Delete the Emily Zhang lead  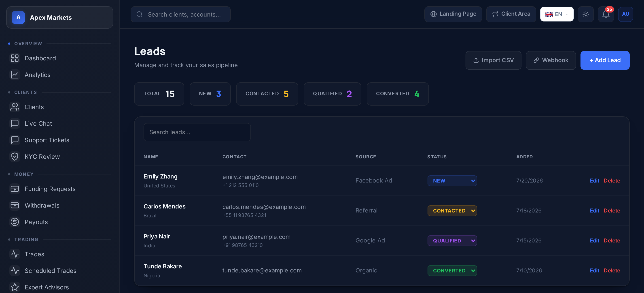coord(612,180)
